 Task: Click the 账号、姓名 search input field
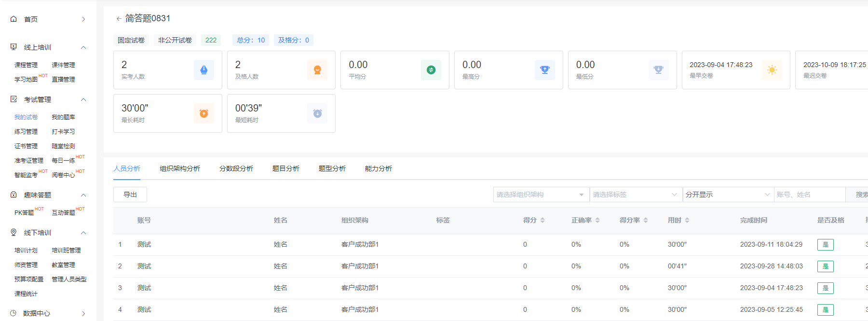[809, 195]
